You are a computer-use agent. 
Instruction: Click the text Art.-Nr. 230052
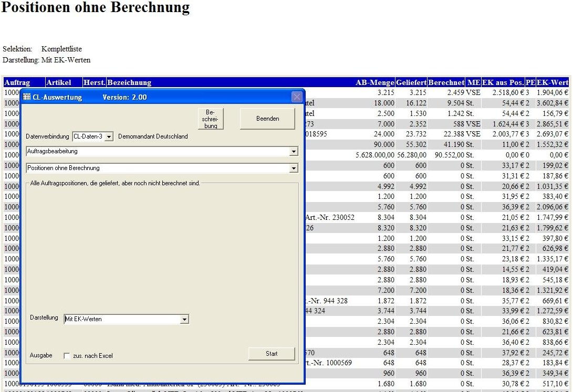pyautogui.click(x=330, y=218)
